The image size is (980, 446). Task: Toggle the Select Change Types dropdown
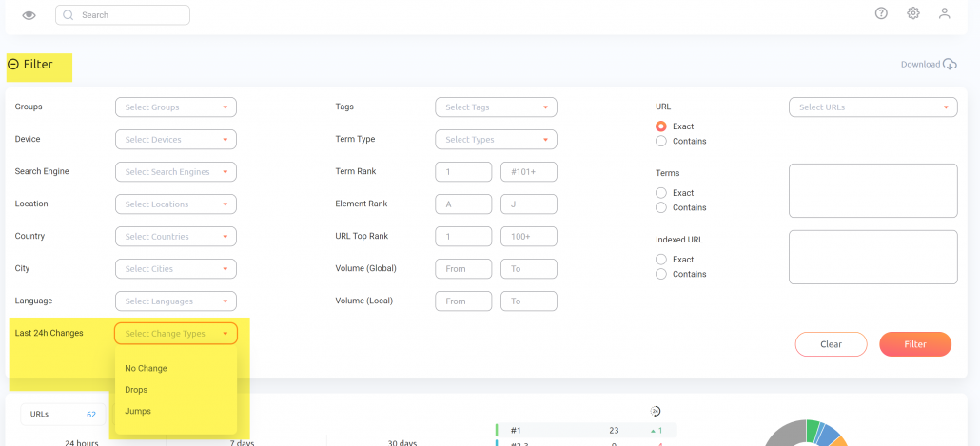click(176, 334)
